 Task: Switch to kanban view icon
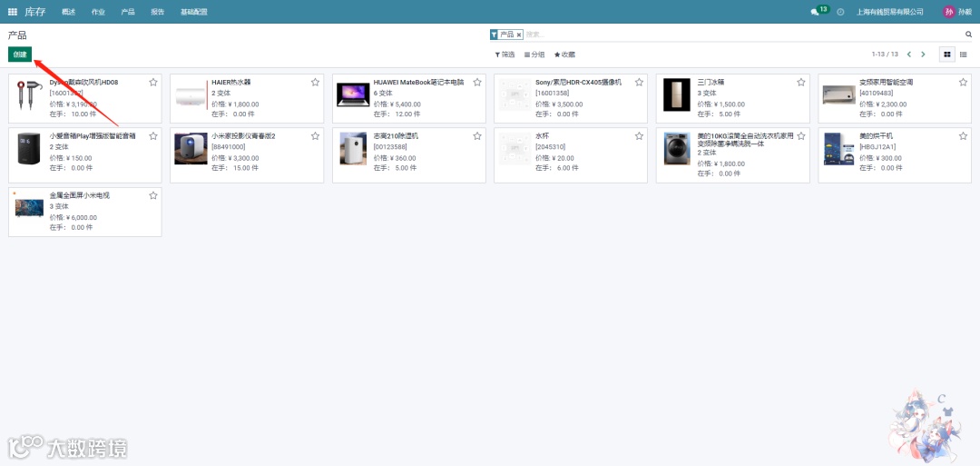point(946,55)
